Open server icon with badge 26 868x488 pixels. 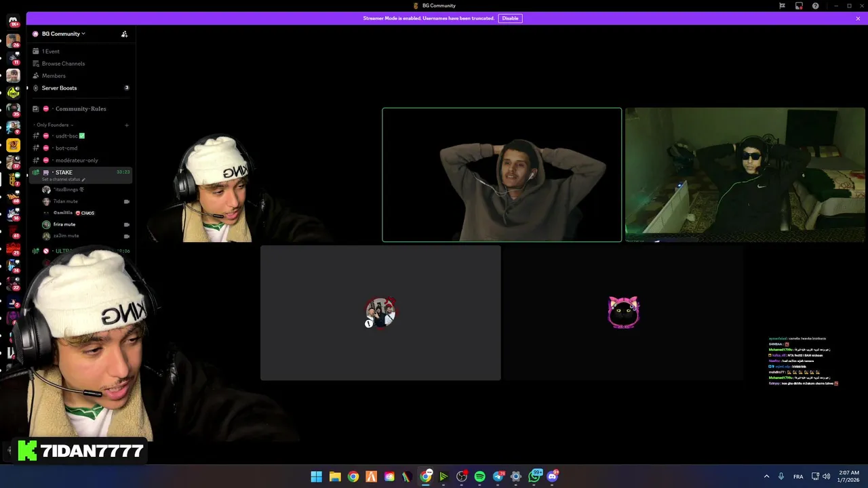pos(13,41)
